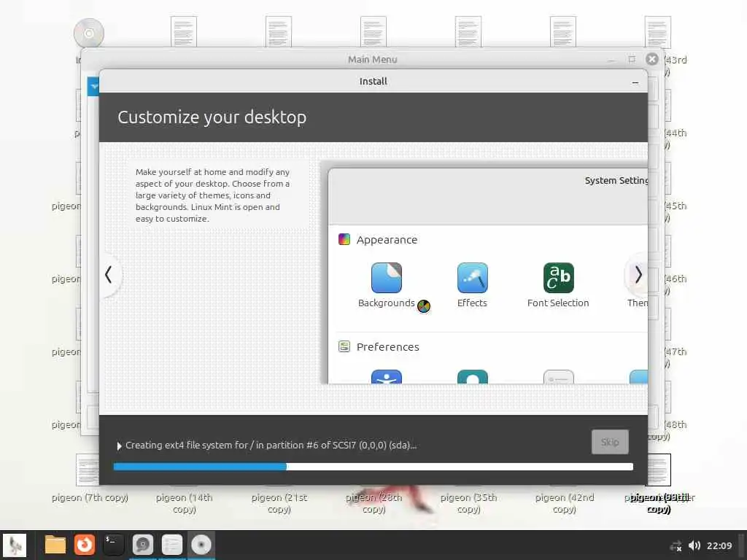Switch to Install disc taskbar item
The image size is (747, 560).
click(x=201, y=545)
